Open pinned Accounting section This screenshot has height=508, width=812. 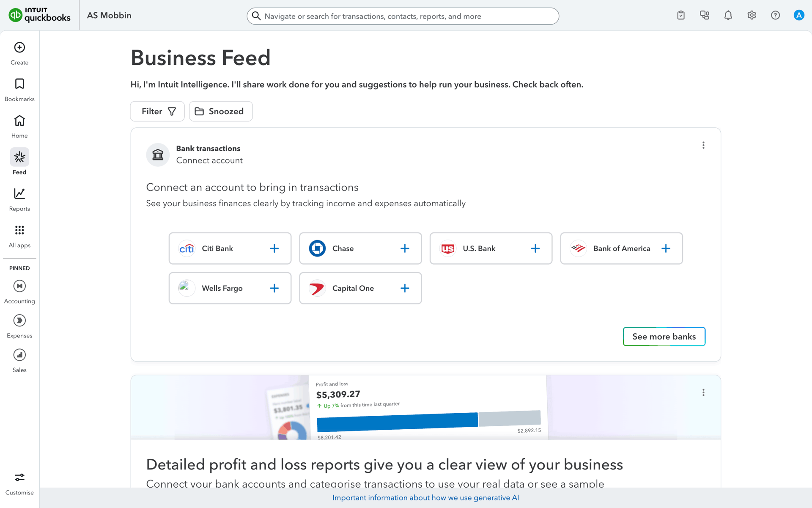point(19,292)
